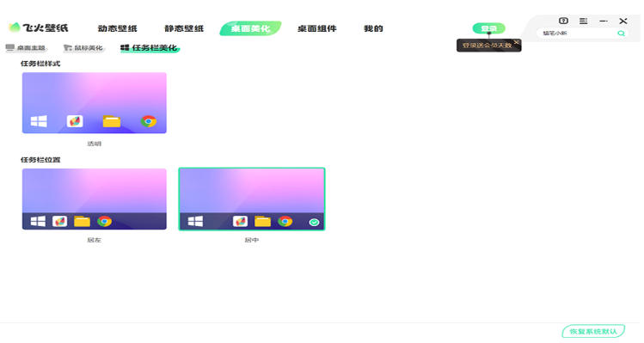Image resolution: width=644 pixels, height=343 pixels.
Task: Close the 飞火壁纸 window
Action: (x=623, y=21)
